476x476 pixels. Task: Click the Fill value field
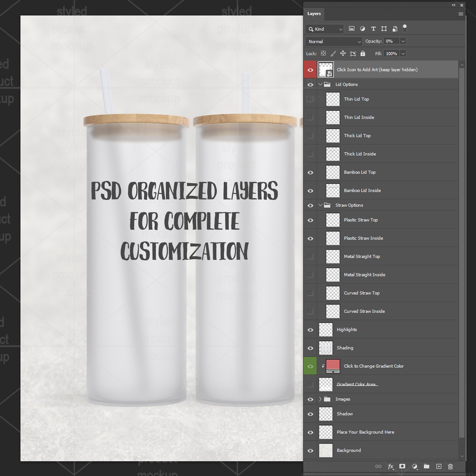tap(392, 54)
